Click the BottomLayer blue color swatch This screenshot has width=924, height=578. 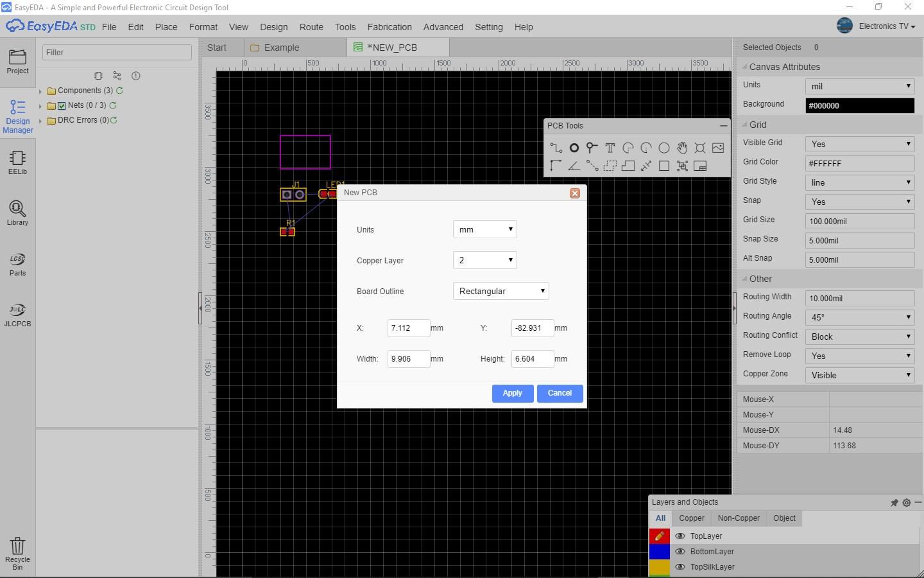660,552
